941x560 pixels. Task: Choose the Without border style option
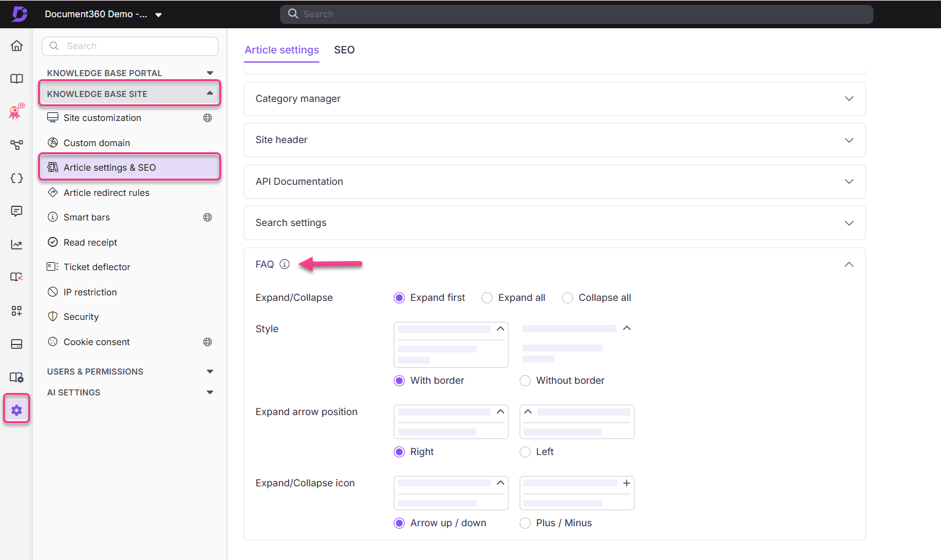pyautogui.click(x=525, y=380)
